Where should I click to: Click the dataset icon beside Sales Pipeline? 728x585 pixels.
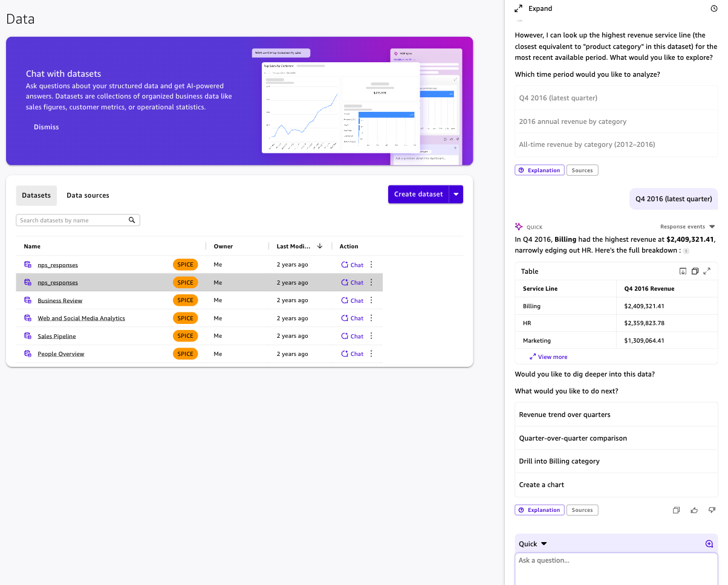tap(27, 336)
